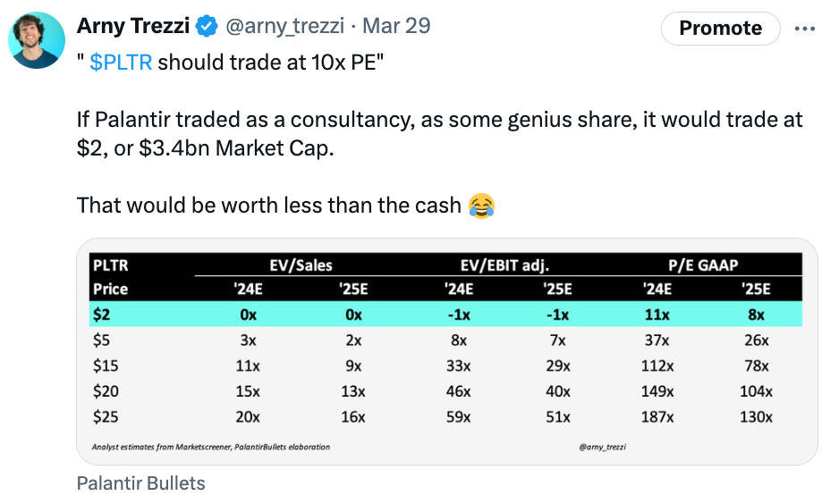
Task: Click the Marketscreener analyst estimates footnote
Action: coord(211,447)
